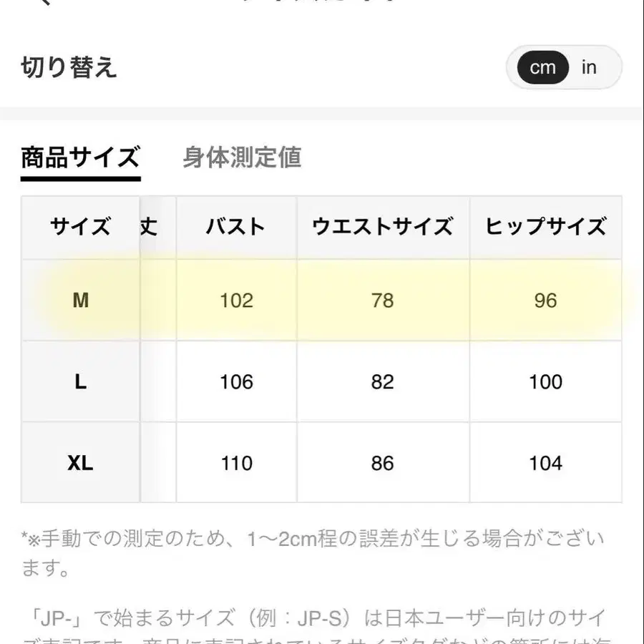Select the cm unit option
Image resolution: width=644 pixels, height=644 pixels.
(542, 67)
